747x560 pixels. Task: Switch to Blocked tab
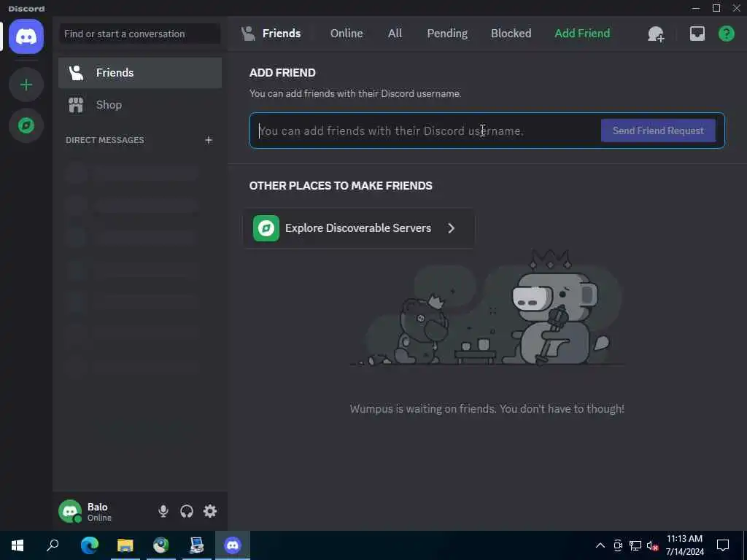511,34
